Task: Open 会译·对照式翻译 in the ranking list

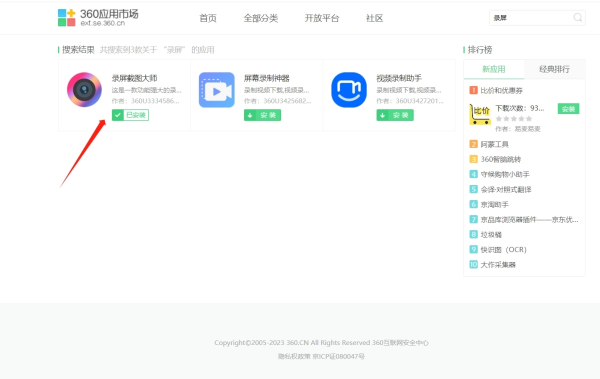Action: click(506, 190)
